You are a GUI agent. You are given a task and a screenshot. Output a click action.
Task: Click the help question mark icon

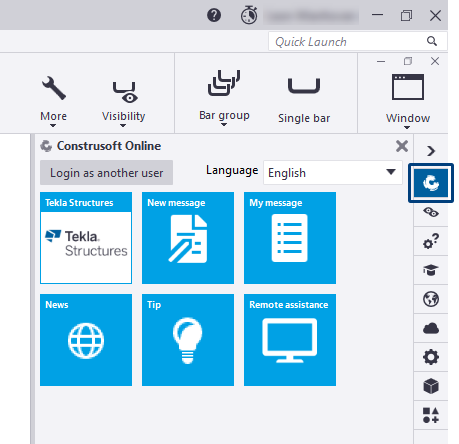pyautogui.click(x=214, y=15)
